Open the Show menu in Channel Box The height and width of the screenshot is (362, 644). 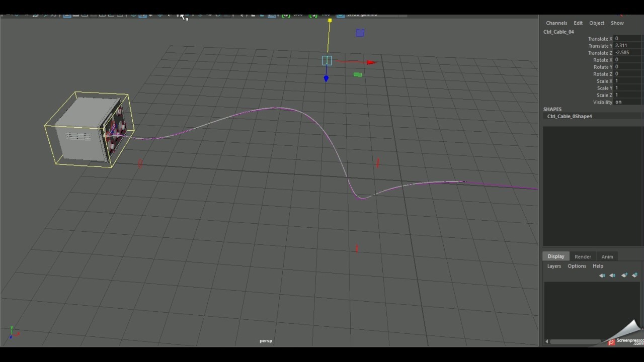pos(617,23)
